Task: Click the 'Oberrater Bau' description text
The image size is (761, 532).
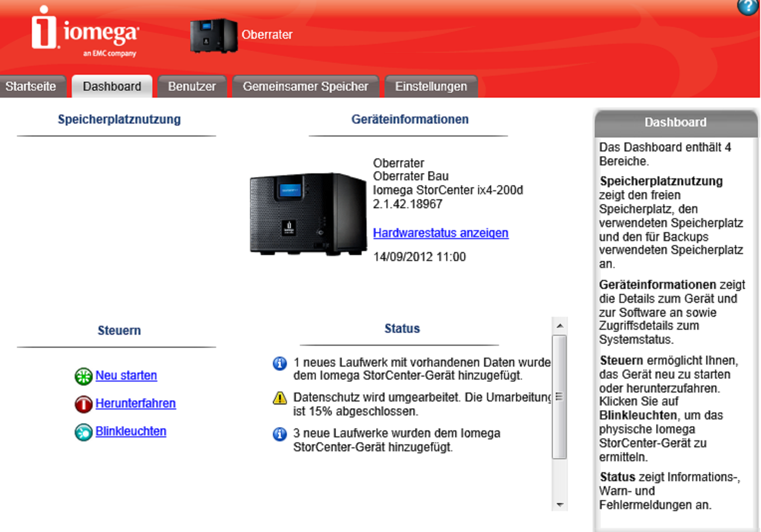Action: [x=411, y=176]
